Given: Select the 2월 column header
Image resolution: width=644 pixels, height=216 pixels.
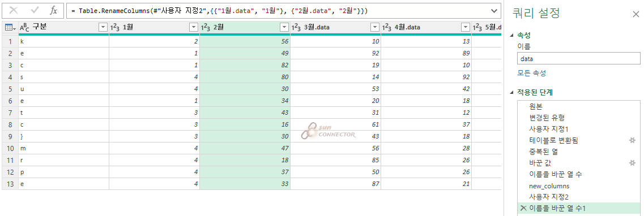Looking at the screenshot, I should (x=245, y=28).
